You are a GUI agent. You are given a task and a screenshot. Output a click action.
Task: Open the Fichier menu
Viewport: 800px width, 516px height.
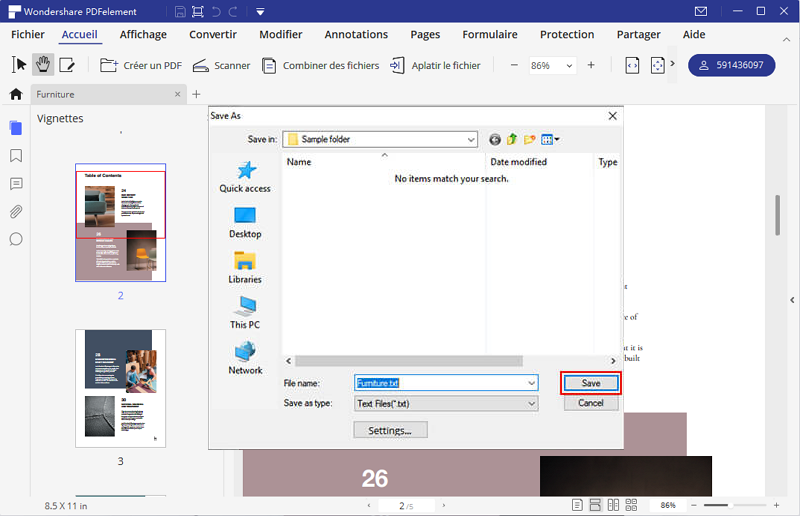[28, 34]
